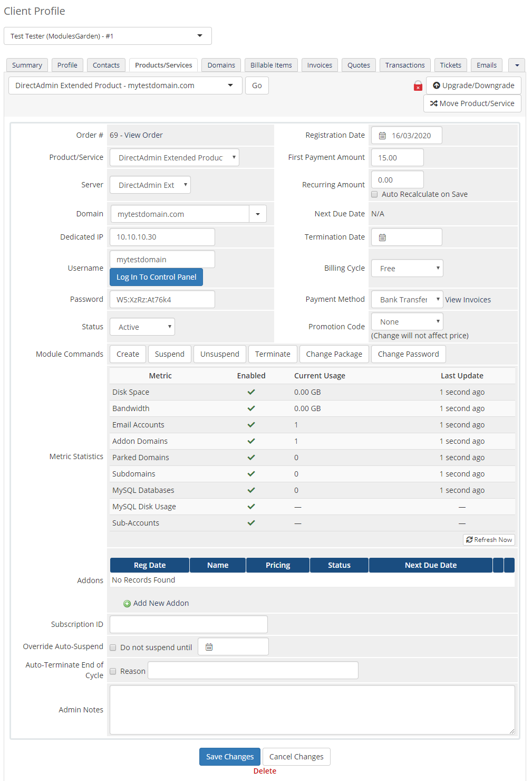Open the Registration Date calendar icon
The image size is (532, 781).
(382, 136)
